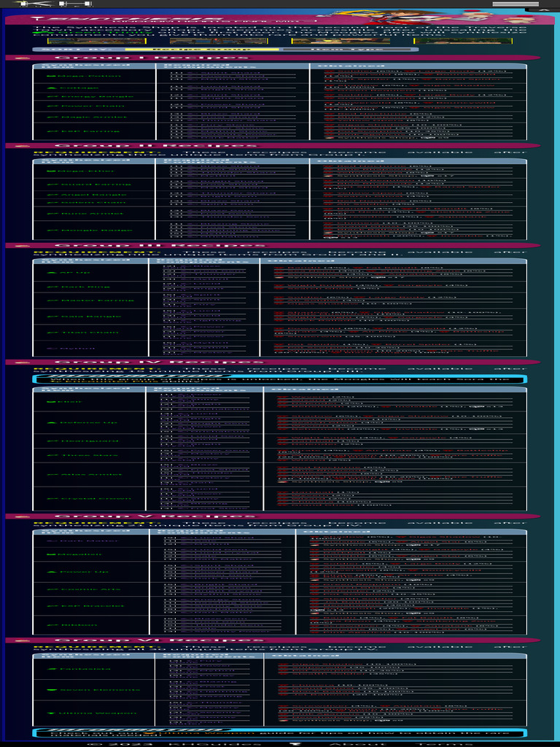The width and height of the screenshot is (560, 747).
Task: Click the scroll-to-top arrow button
Action: point(542,10)
